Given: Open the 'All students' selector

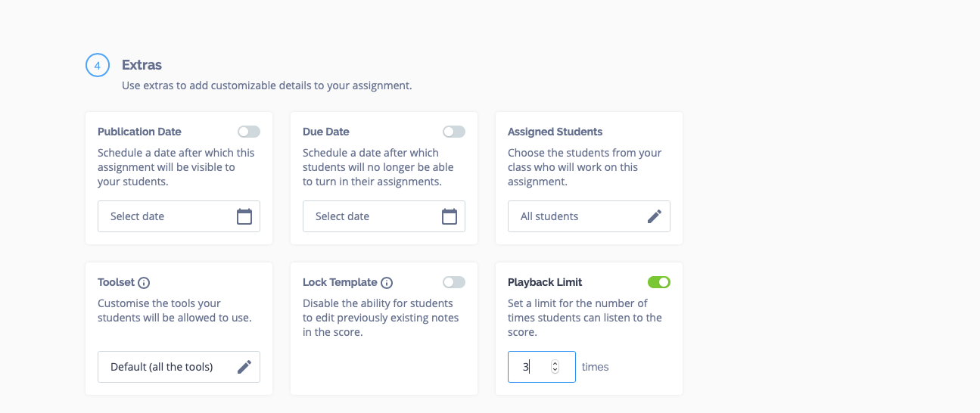Looking at the screenshot, I should coord(589,216).
